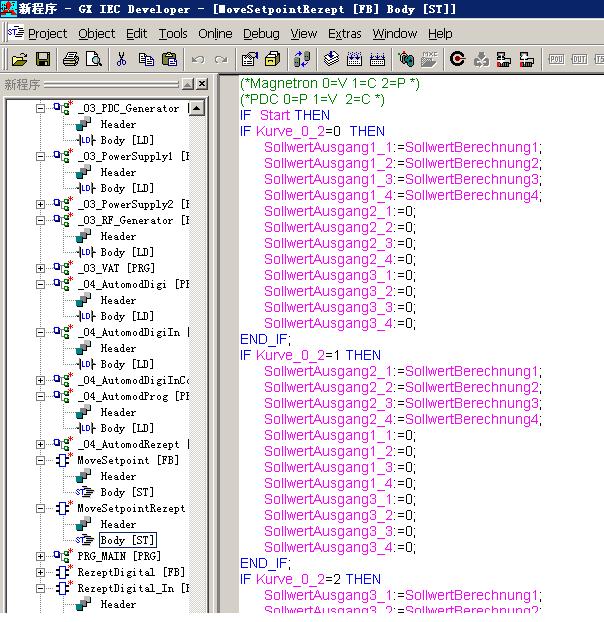This screenshot has width=604, height=622.
Task: Collapse the _03_PDC_Generator tree node
Action: tap(41, 108)
